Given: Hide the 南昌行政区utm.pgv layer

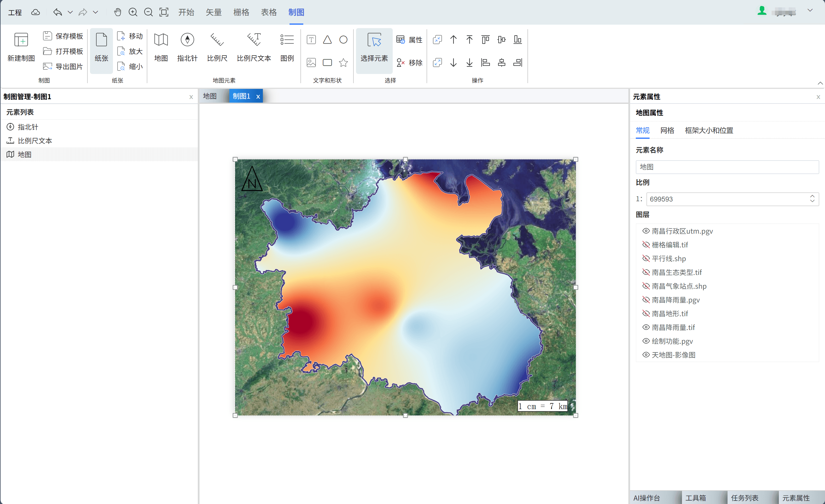Looking at the screenshot, I should pos(646,231).
